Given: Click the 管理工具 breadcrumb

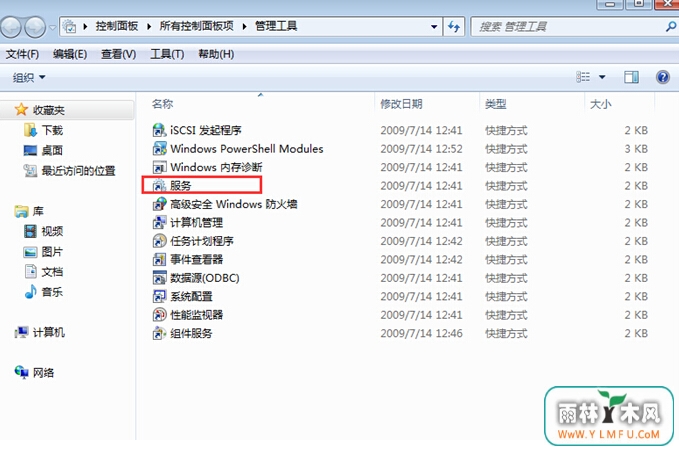Looking at the screenshot, I should pyautogui.click(x=276, y=26).
